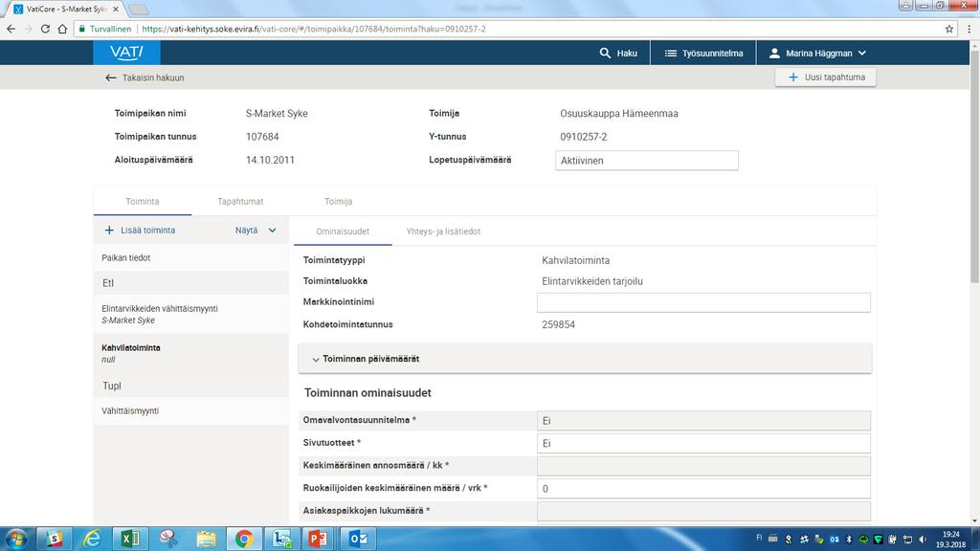Click the volume icon in system tray
The height and width of the screenshot is (551, 980).
point(923,540)
